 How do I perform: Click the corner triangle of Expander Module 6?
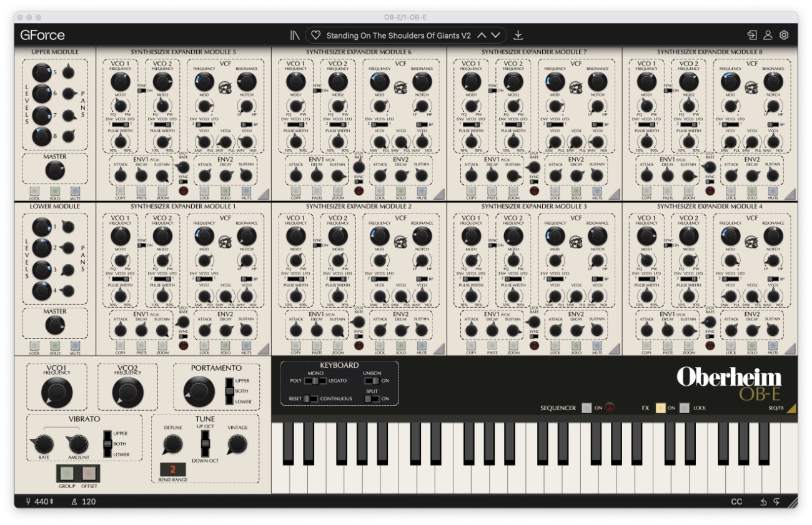coord(440,195)
